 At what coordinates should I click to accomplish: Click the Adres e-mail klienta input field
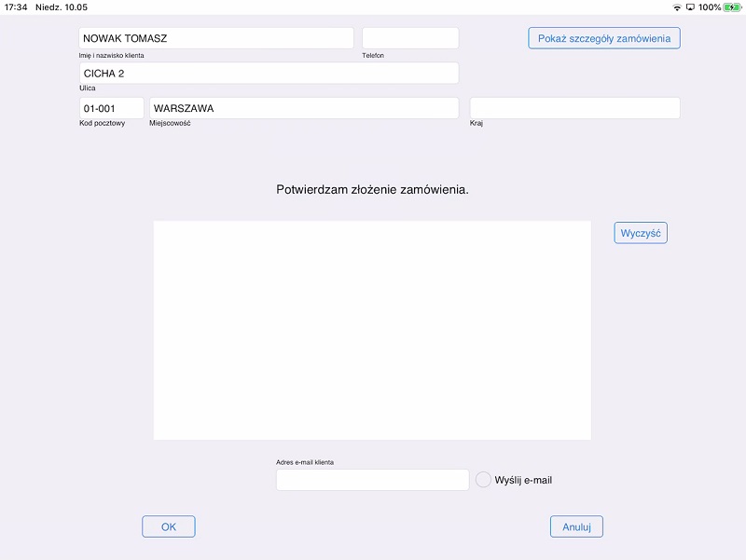click(x=372, y=480)
